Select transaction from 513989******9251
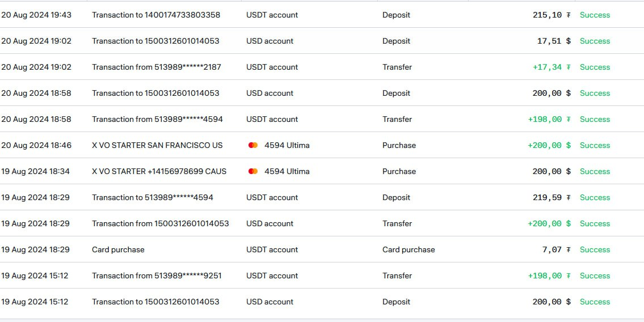 pyautogui.click(x=156, y=276)
